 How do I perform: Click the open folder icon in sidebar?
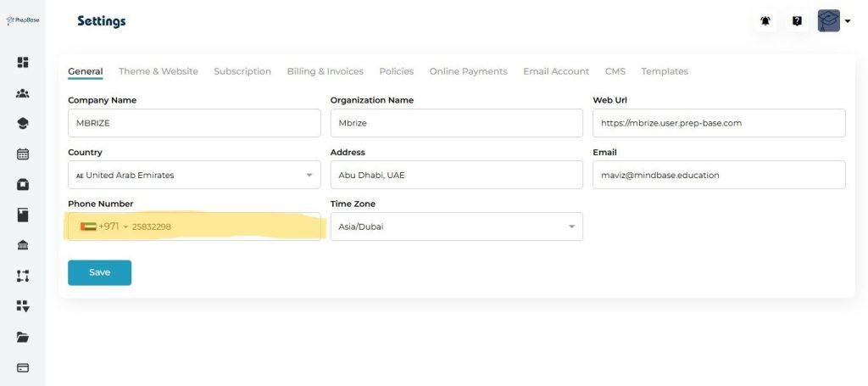[x=23, y=337]
